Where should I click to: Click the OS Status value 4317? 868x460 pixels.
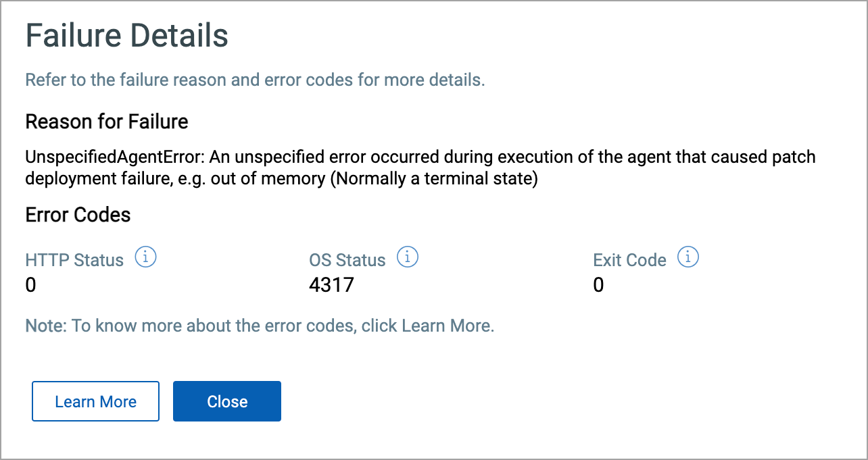[331, 284]
